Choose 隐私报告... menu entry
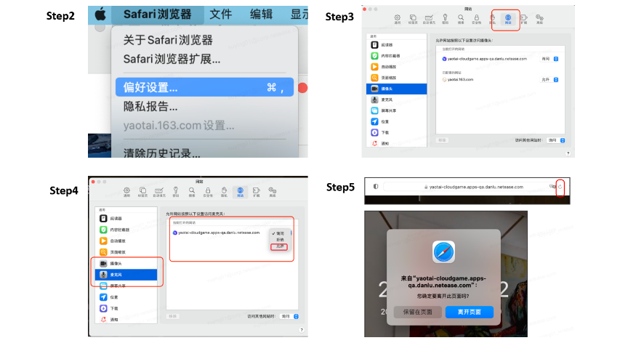 [150, 106]
